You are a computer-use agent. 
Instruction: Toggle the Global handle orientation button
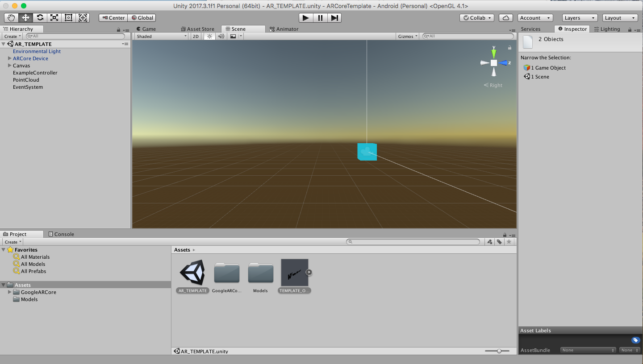pos(142,18)
